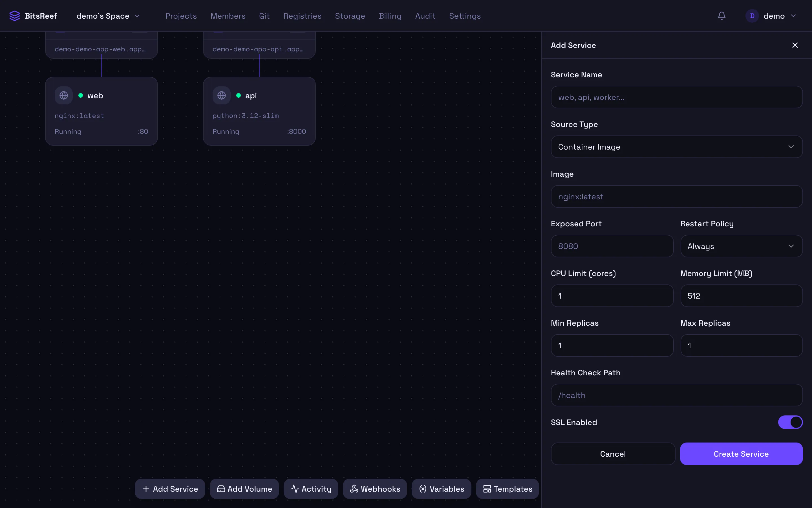This screenshot has height=508, width=812.
Task: Click the green status dot for web
Action: tap(81, 95)
